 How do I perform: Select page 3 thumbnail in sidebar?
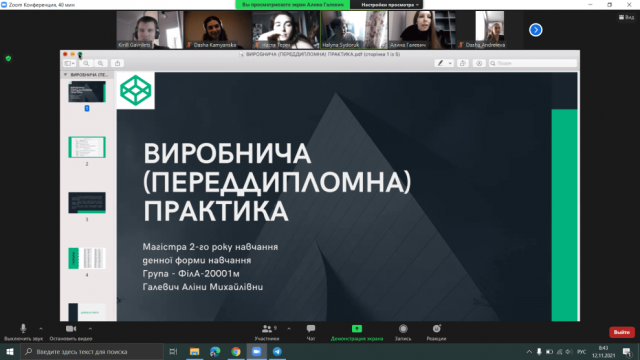[x=87, y=202]
